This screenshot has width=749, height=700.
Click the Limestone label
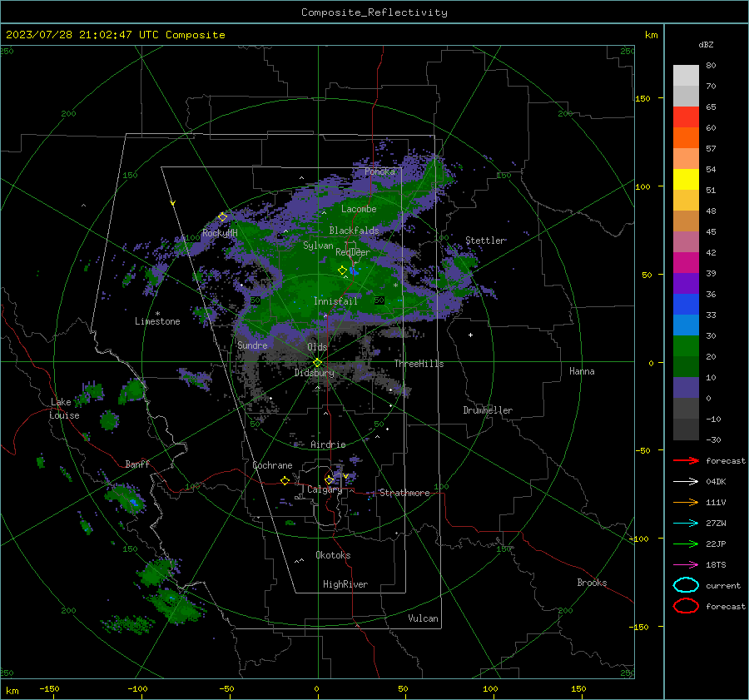coord(157,321)
